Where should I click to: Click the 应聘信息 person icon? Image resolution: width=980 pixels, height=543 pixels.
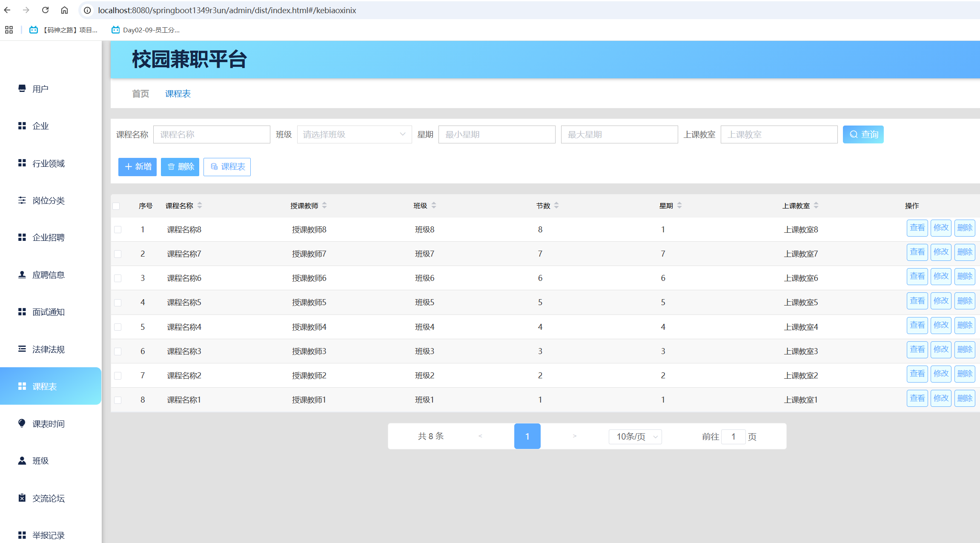click(x=22, y=274)
